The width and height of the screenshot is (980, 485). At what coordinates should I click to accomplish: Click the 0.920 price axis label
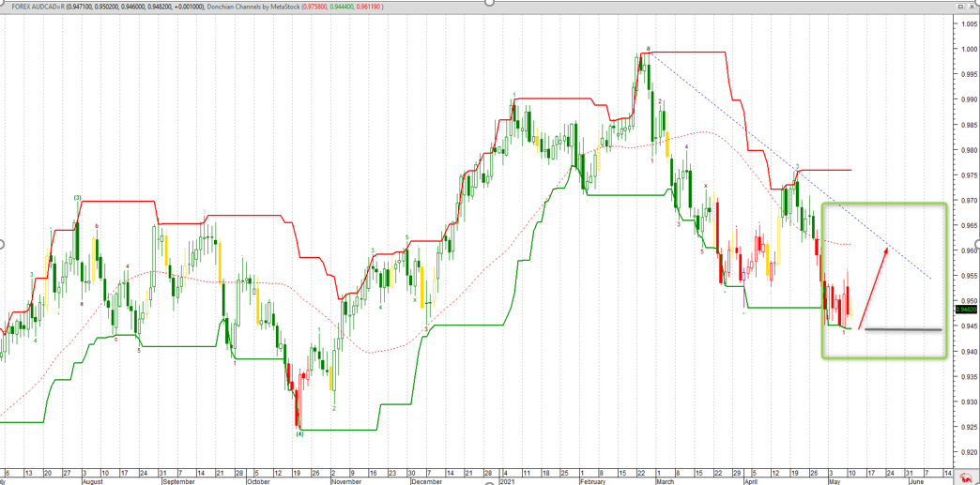969,452
